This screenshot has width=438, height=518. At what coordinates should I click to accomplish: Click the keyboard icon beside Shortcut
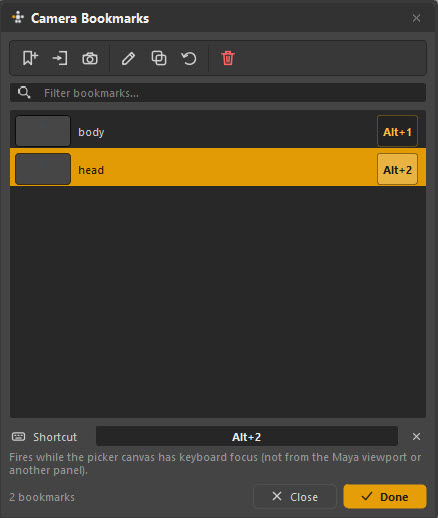(x=18, y=436)
